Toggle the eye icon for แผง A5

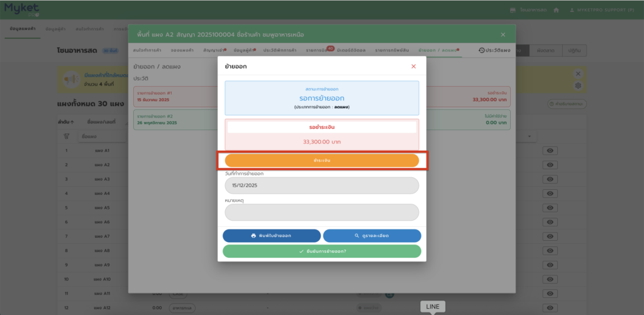[x=550, y=207]
